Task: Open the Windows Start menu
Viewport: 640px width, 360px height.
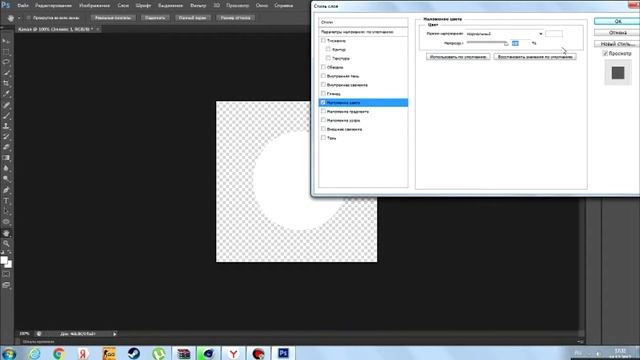Action: (x=9, y=353)
